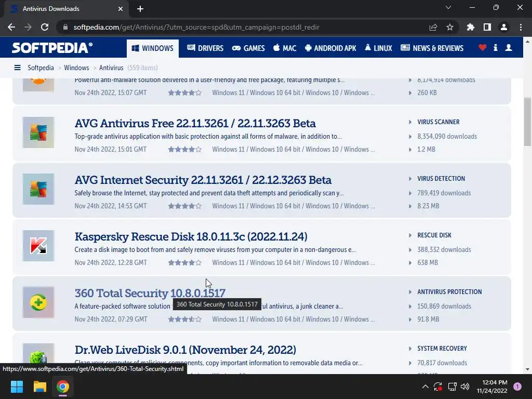The image size is (532, 399).
Task: Open AVG Internet Security 22.11.3261 title link
Action: click(x=203, y=180)
